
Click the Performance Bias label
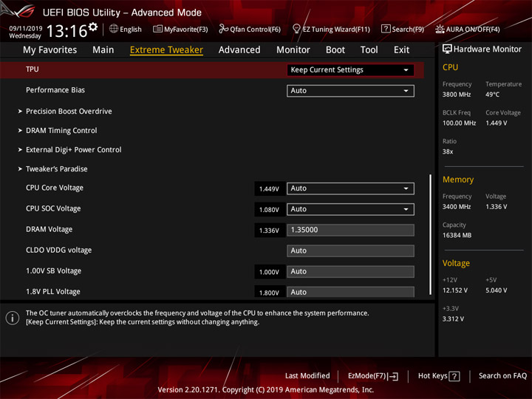(x=55, y=90)
